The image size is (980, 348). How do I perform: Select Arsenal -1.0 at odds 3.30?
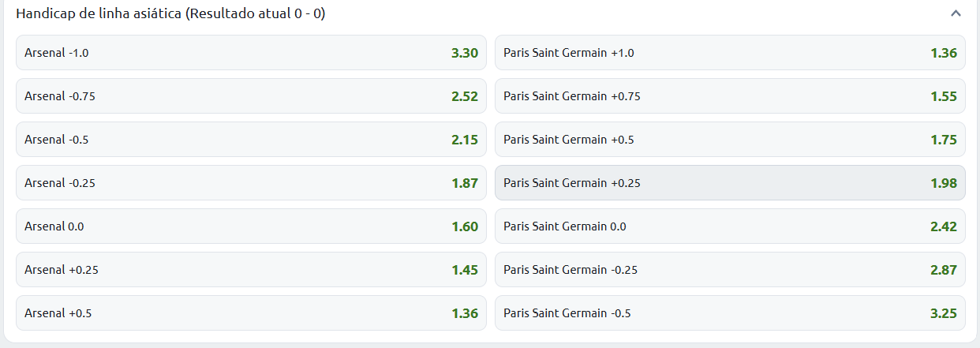pos(251,53)
